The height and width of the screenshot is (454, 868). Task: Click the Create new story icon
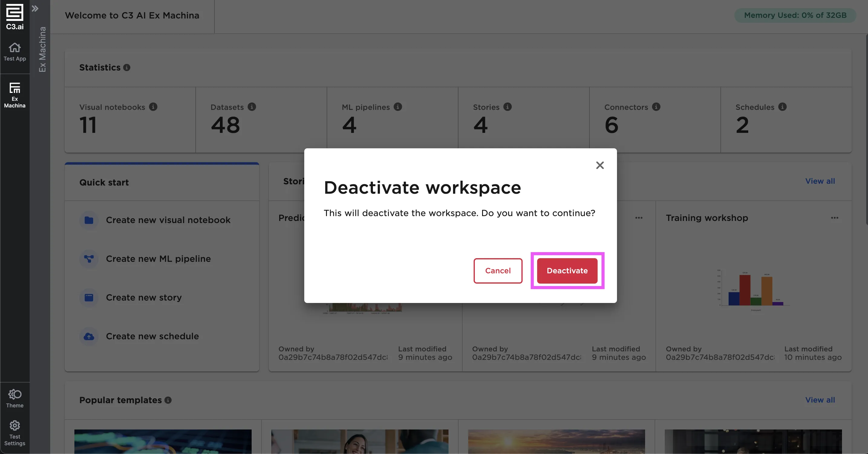pyautogui.click(x=88, y=298)
